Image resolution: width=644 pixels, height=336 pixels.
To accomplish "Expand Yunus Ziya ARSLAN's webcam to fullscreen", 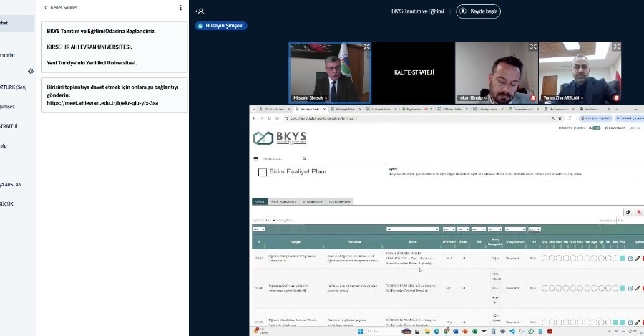I will (x=616, y=47).
